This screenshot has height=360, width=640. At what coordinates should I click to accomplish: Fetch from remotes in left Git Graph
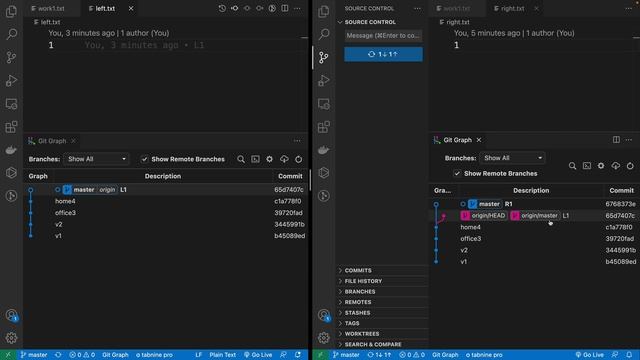(284, 159)
